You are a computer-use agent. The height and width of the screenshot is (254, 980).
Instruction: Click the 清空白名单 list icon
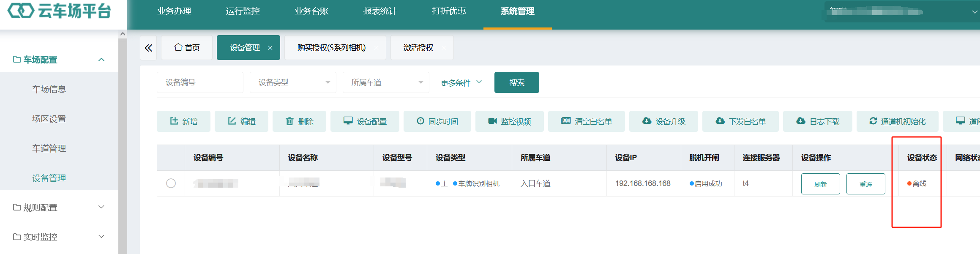pyautogui.click(x=565, y=121)
